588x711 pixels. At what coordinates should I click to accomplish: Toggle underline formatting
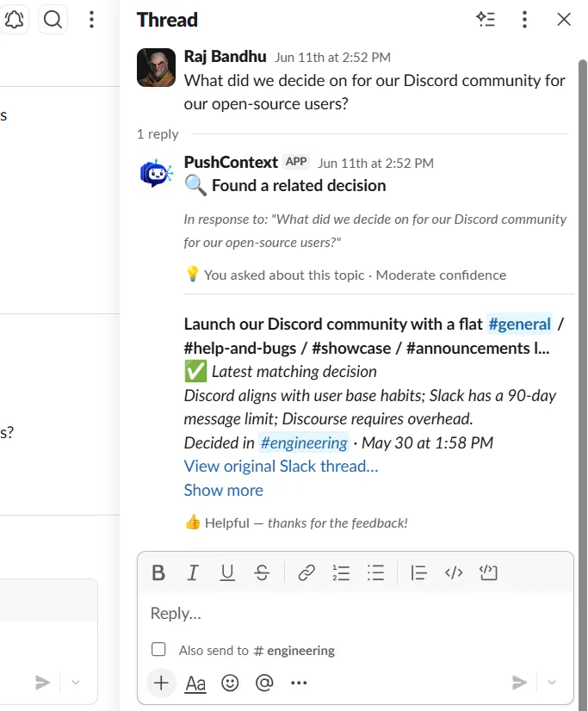(x=227, y=573)
